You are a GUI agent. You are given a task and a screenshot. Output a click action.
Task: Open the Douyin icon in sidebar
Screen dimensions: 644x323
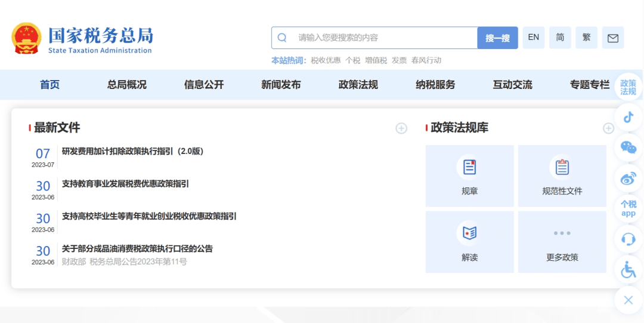(628, 117)
